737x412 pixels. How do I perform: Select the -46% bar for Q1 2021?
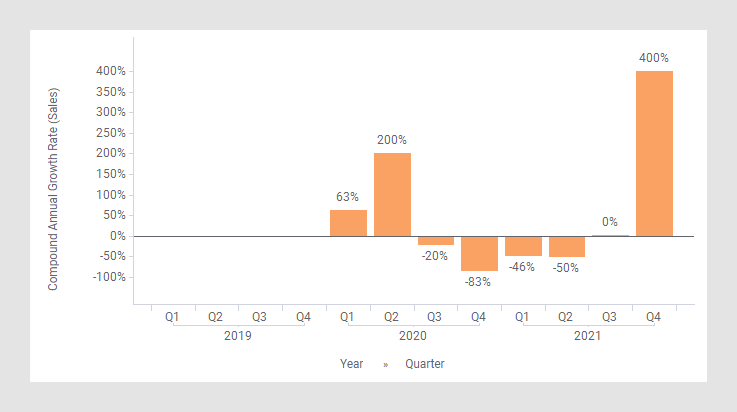(523, 246)
